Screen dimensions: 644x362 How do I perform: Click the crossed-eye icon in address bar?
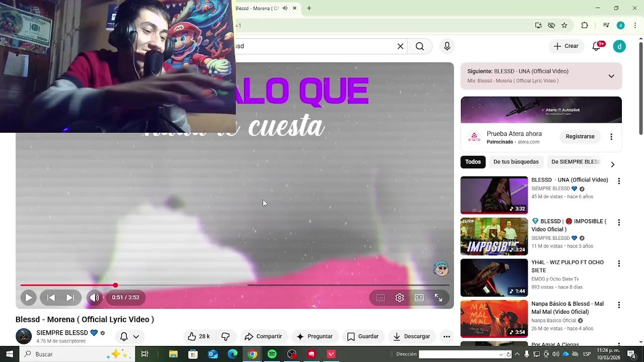(551, 26)
